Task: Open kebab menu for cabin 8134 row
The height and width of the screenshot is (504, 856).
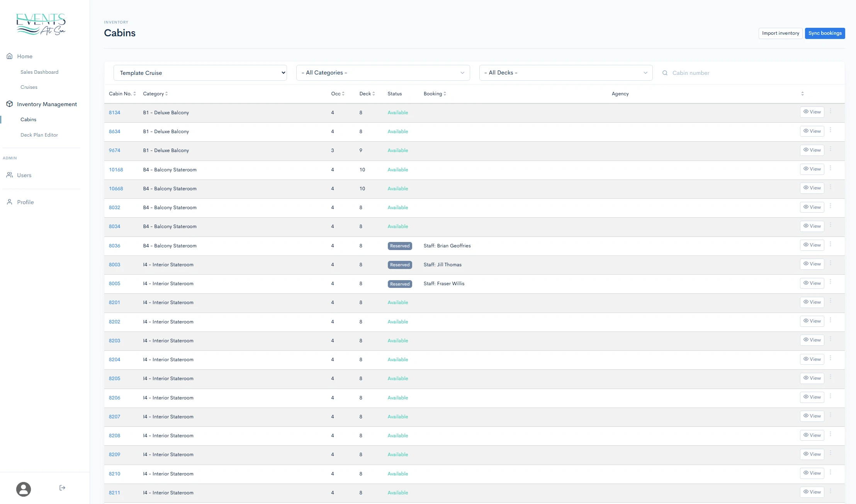Action: pyautogui.click(x=830, y=112)
